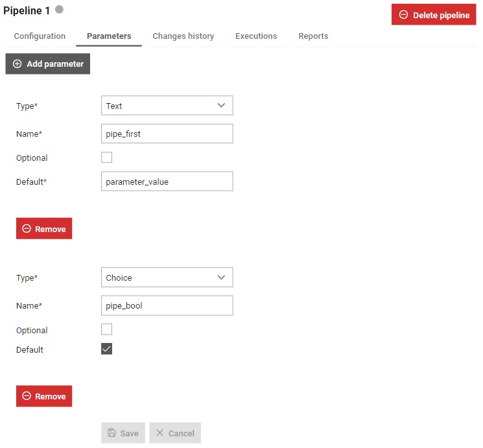Viewport: 483px width, 448px height.
Task: Click the Cancel button label
Action: click(182, 433)
